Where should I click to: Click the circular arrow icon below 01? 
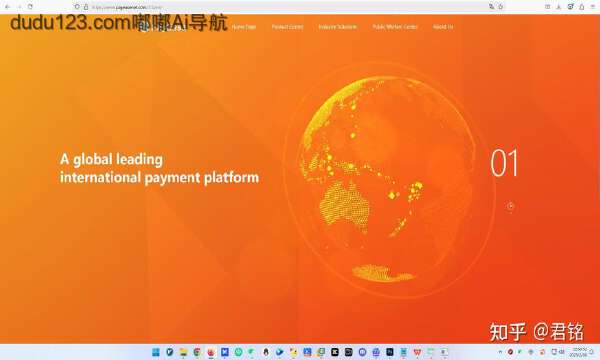[x=510, y=206]
